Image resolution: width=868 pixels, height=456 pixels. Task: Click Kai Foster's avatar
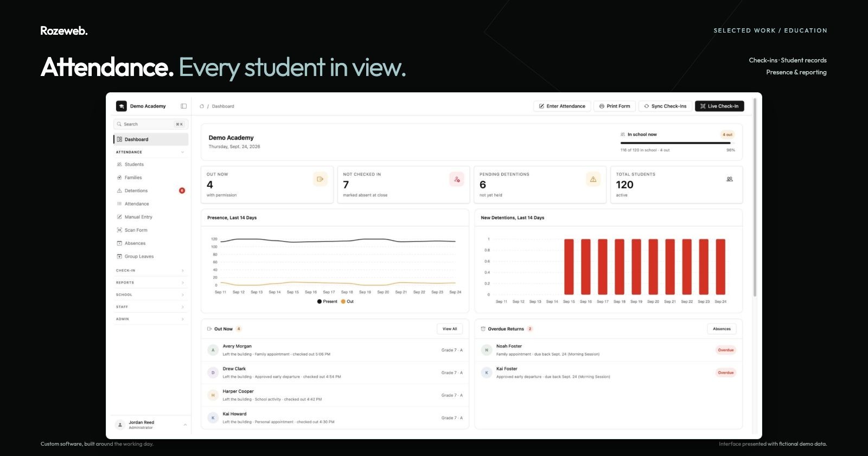[x=487, y=373]
